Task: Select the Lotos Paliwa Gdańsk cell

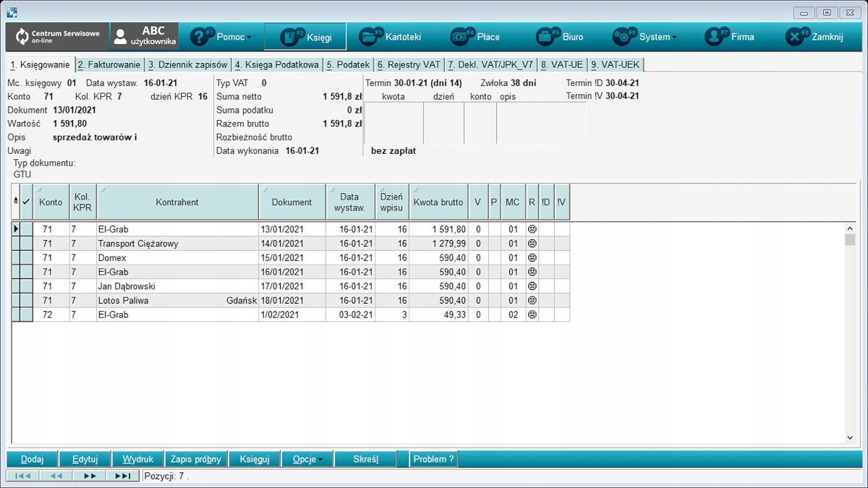Action: tap(177, 301)
